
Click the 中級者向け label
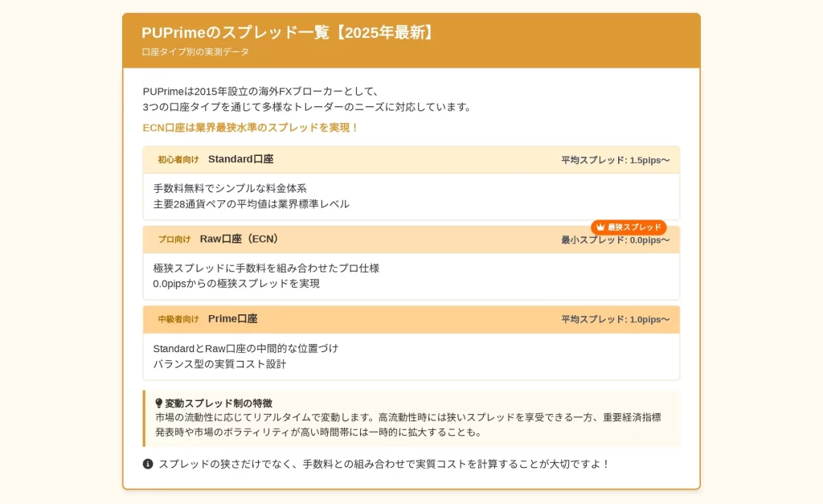coord(178,319)
